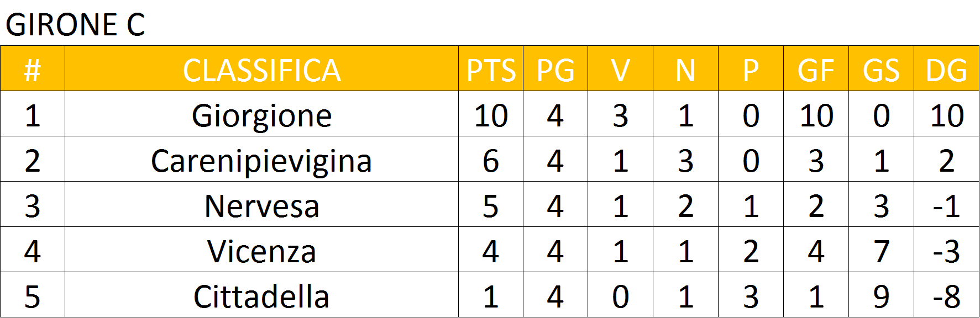Select Carenipievigina's draws cell showing 3
Screen dimensions: 980x318
click(x=686, y=159)
